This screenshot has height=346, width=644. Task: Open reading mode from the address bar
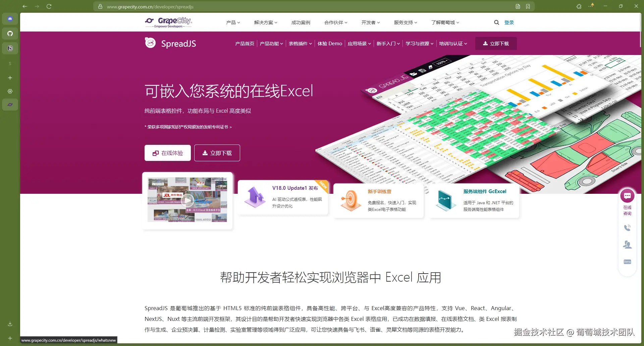pyautogui.click(x=518, y=6)
